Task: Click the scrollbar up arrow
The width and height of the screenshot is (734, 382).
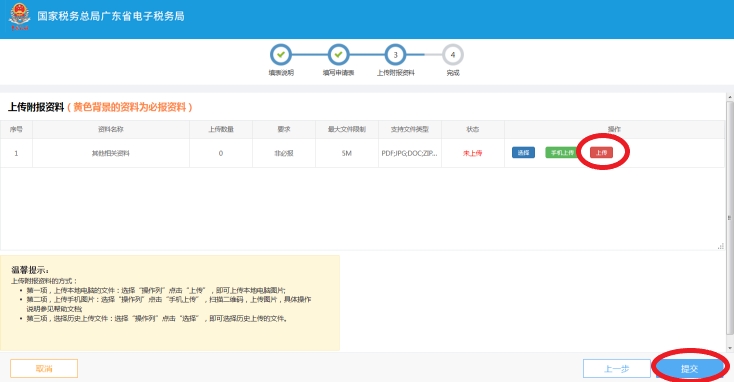Action: coord(729,97)
